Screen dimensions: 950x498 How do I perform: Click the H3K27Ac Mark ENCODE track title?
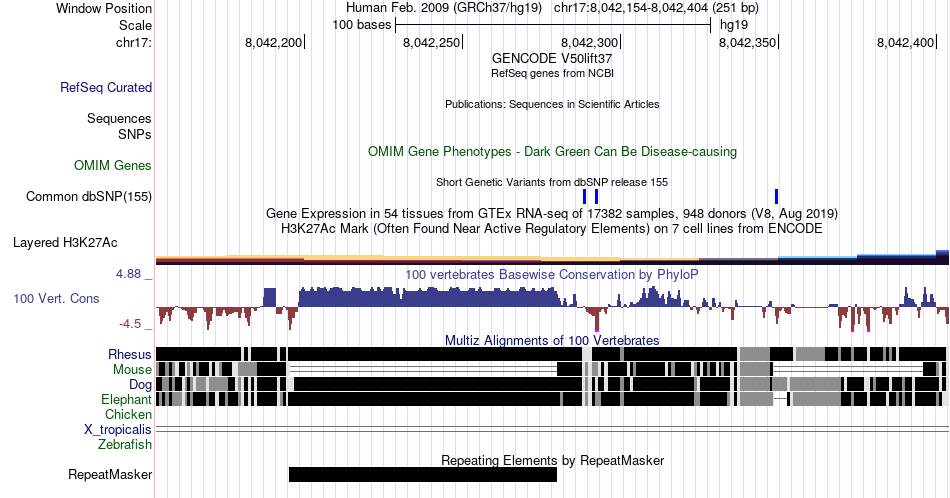point(552,228)
